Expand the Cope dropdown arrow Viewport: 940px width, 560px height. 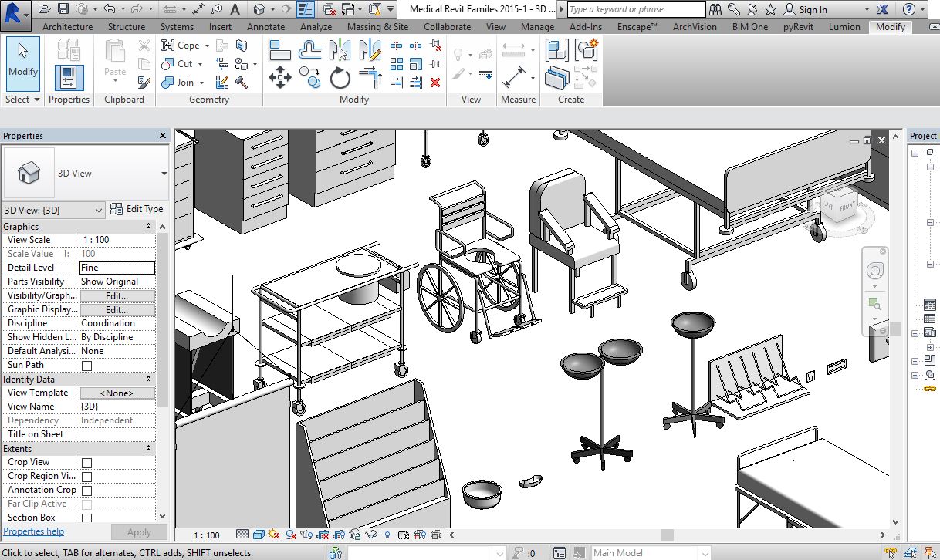208,46
